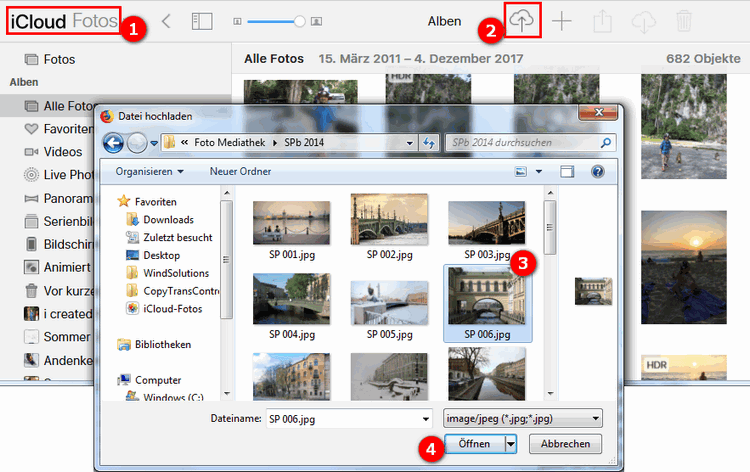This screenshot has height=472, width=750.
Task: Click the recently deleted trash icon in sidebar
Action: (x=31, y=290)
